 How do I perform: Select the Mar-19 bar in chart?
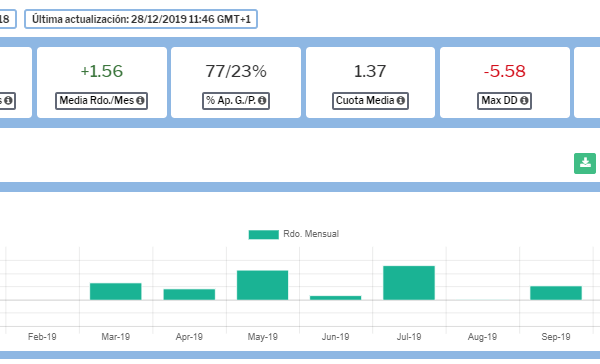coord(116,291)
